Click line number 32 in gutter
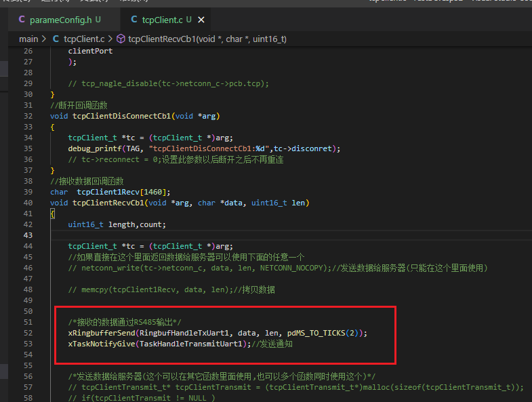Screen dimensions: 532x402 [28, 116]
